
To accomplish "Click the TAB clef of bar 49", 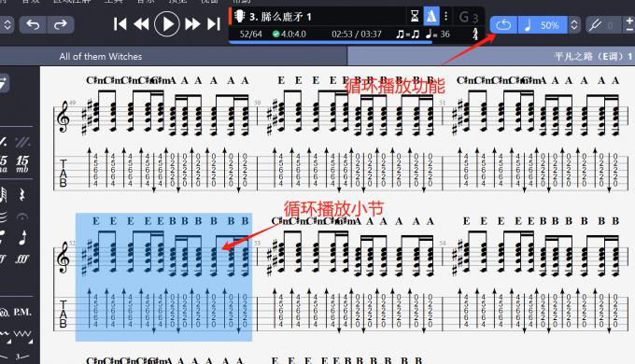I will (x=63, y=173).
